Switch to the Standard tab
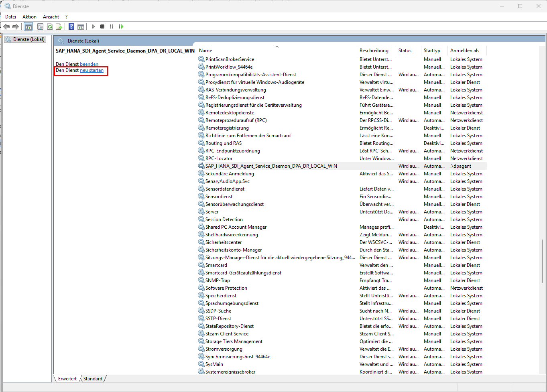Image resolution: width=547 pixels, height=392 pixels. click(93, 379)
